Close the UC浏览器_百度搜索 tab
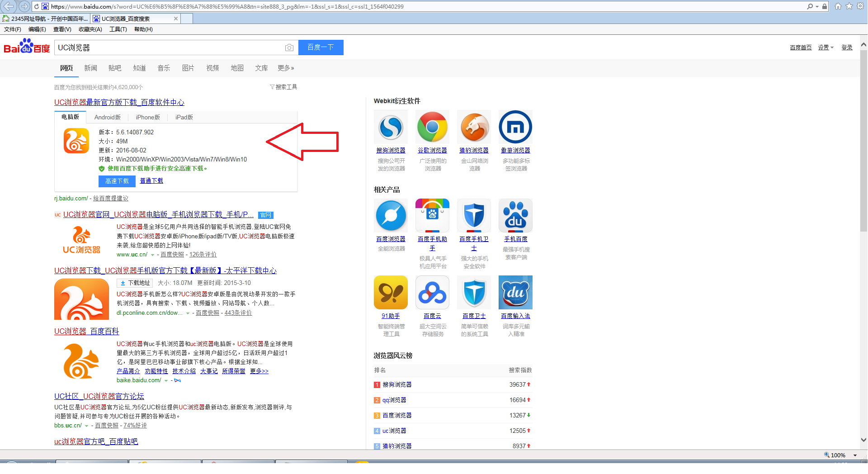 (176, 19)
